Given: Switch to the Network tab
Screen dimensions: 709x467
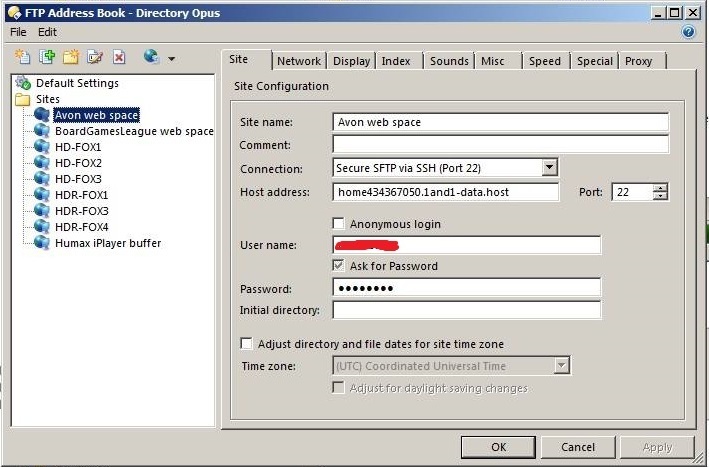Looking at the screenshot, I should (299, 61).
